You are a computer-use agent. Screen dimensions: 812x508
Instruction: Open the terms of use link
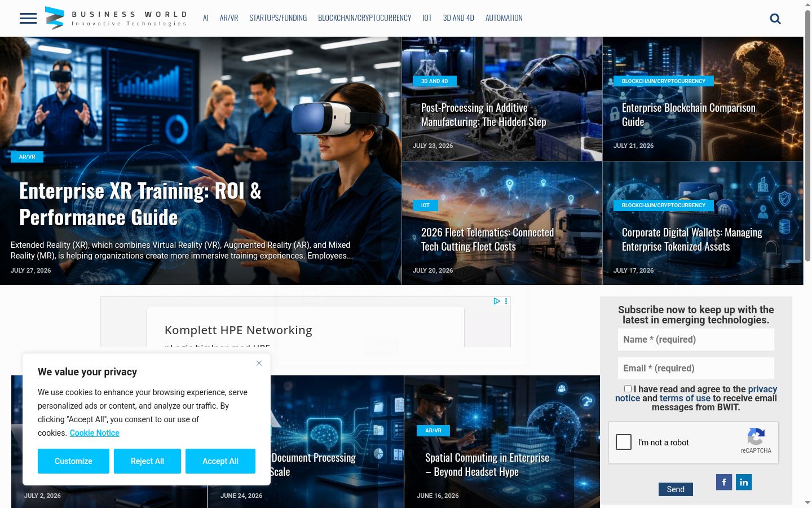point(685,398)
